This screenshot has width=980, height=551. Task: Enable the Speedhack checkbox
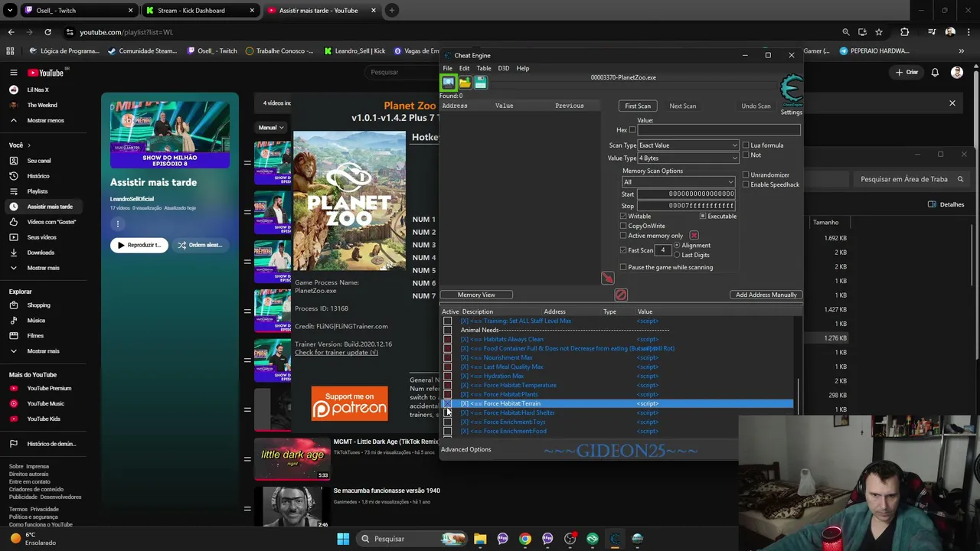pos(746,184)
